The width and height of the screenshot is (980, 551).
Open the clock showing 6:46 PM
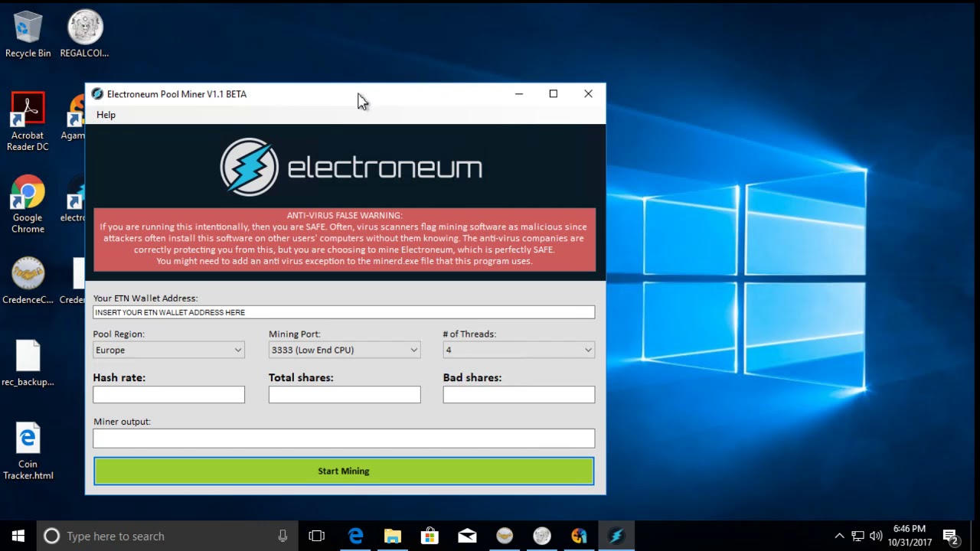[910, 536]
